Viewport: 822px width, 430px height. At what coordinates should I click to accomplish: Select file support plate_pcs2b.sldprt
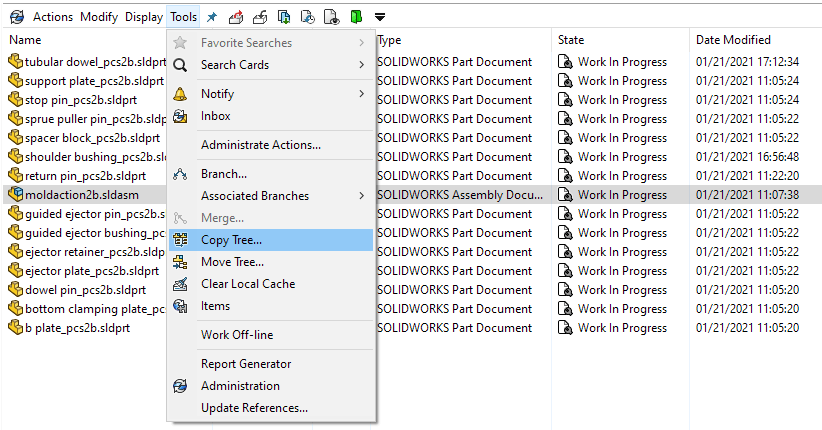[x=94, y=81]
